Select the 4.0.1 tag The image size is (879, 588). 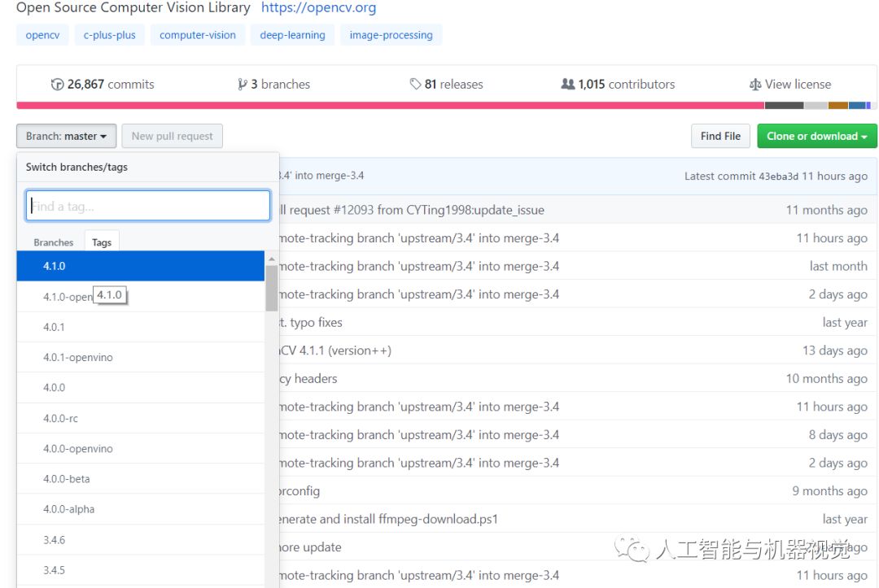coord(140,326)
